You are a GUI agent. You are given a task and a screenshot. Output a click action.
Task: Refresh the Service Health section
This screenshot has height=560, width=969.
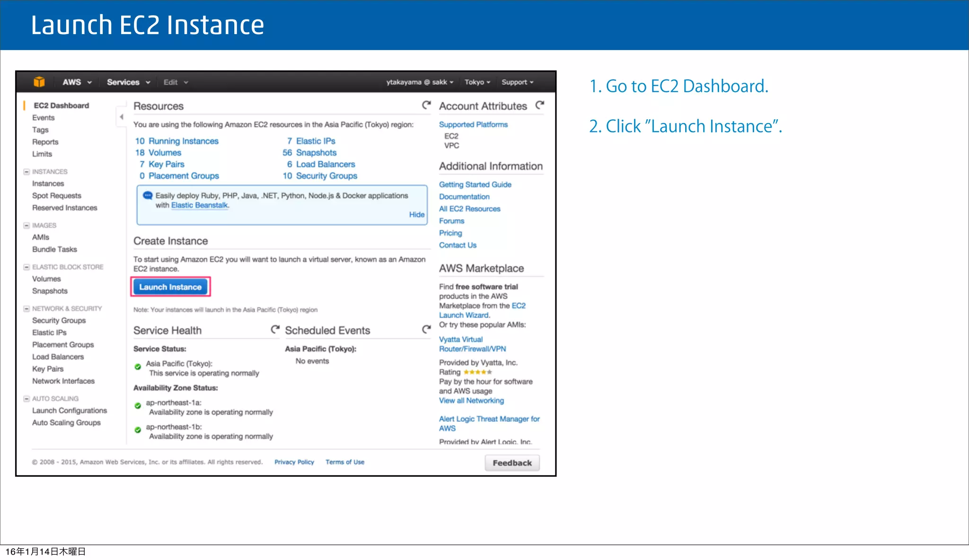click(275, 329)
